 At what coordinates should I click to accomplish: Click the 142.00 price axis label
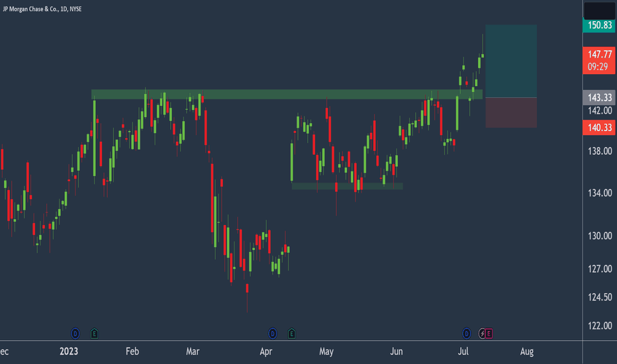pyautogui.click(x=600, y=111)
